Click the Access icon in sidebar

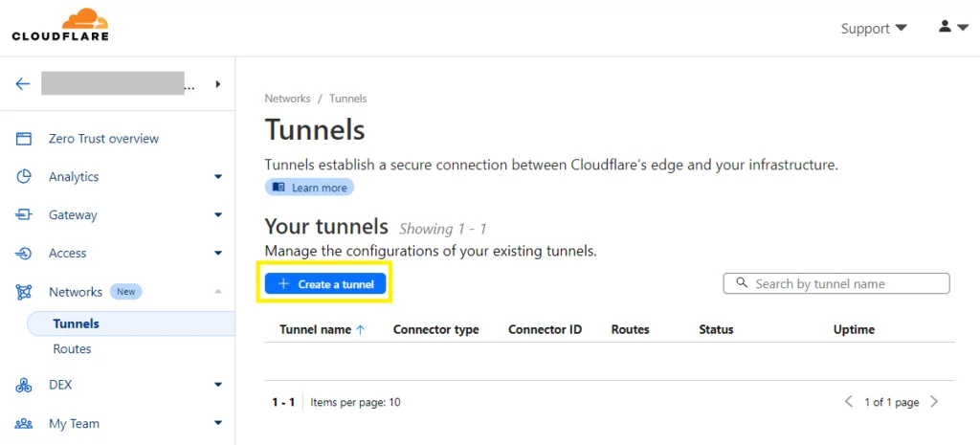coord(24,254)
